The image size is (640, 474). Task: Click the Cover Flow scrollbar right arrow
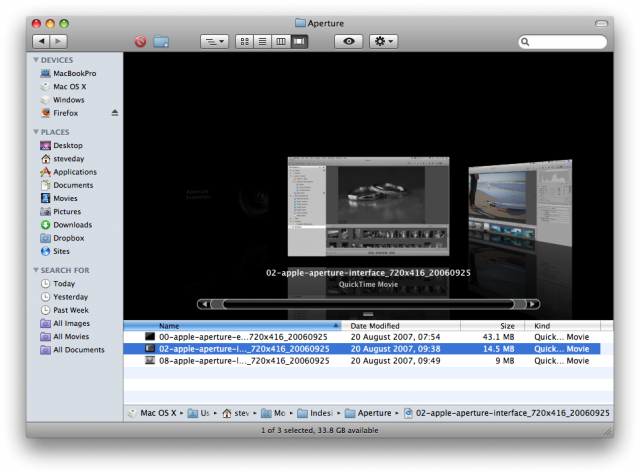click(532, 304)
